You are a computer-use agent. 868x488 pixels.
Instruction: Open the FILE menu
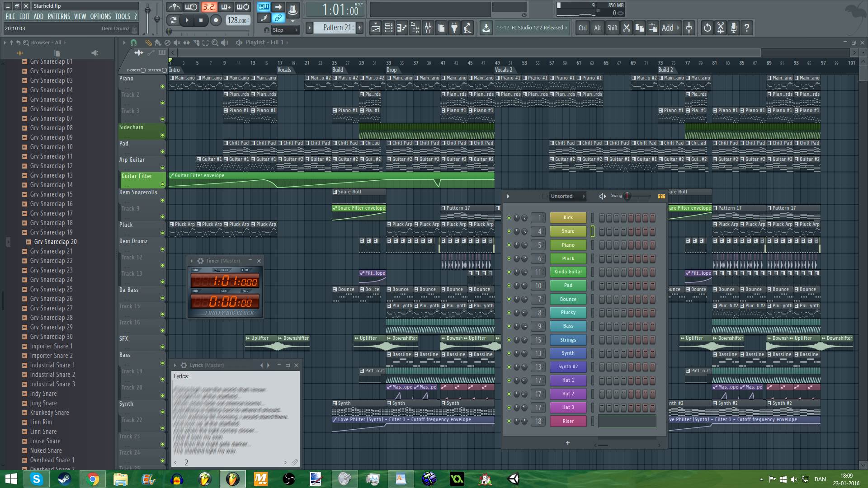click(10, 16)
